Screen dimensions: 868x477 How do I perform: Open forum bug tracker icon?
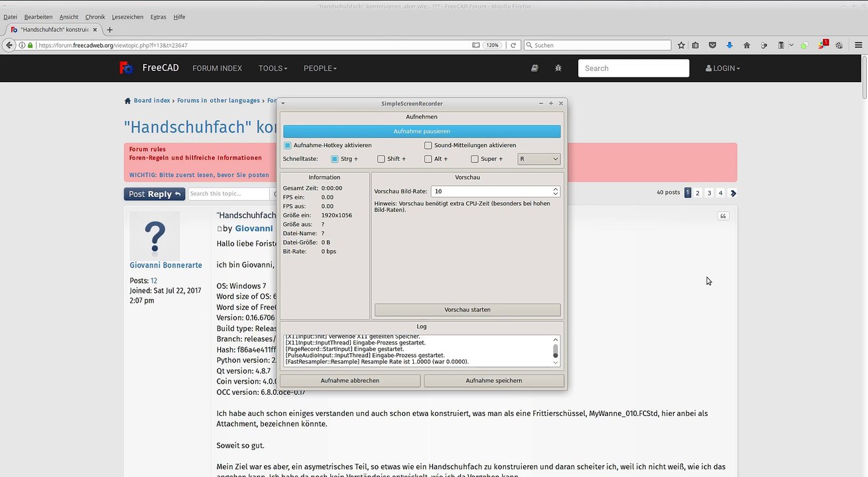pyautogui.click(x=558, y=68)
